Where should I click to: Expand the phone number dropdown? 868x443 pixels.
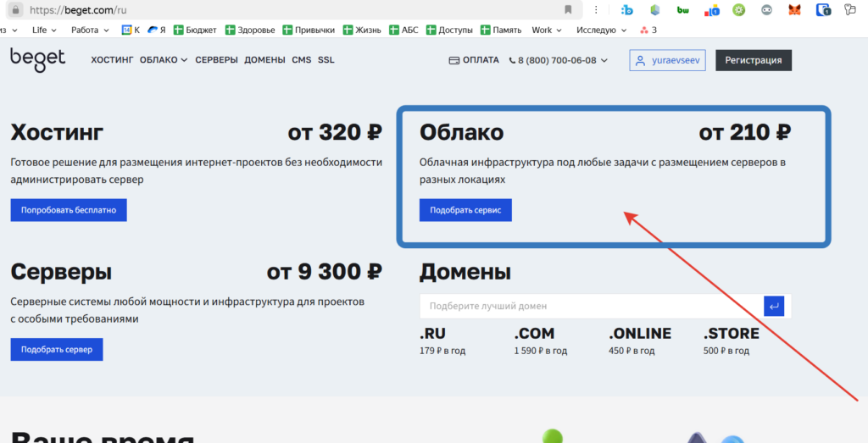[x=604, y=60]
